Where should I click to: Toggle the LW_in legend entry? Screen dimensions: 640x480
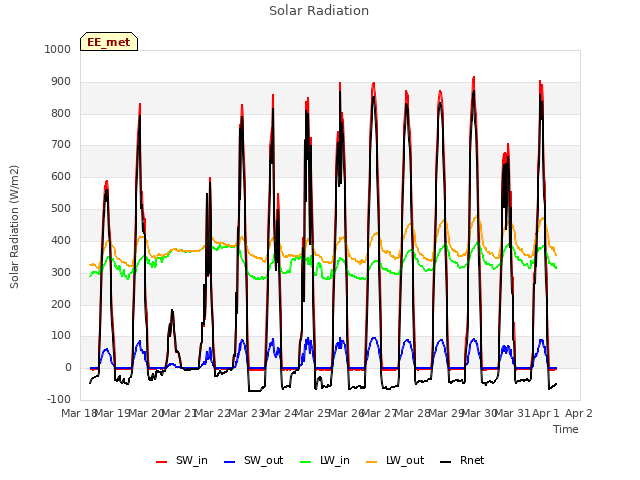pos(325,460)
